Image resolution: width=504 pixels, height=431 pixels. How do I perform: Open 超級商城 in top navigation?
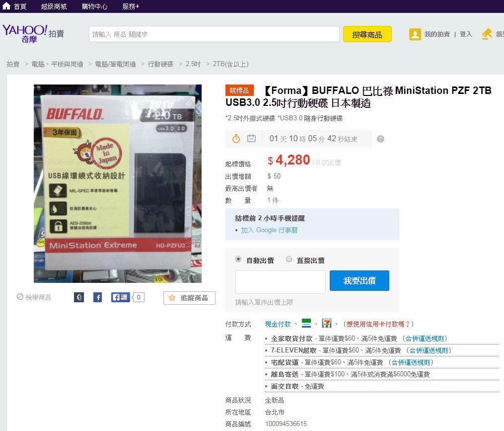pyautogui.click(x=54, y=6)
